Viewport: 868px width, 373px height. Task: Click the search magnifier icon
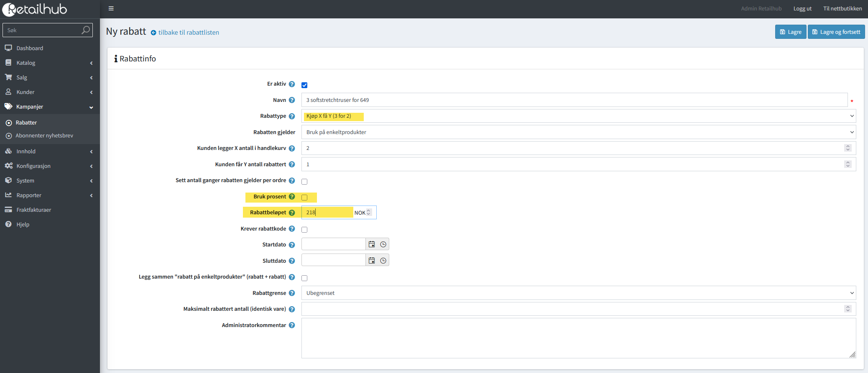(x=85, y=30)
